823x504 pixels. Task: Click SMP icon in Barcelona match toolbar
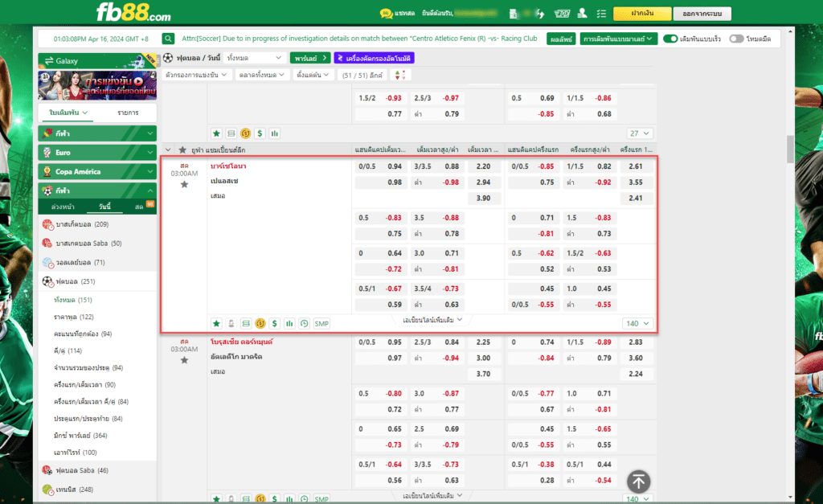321,323
